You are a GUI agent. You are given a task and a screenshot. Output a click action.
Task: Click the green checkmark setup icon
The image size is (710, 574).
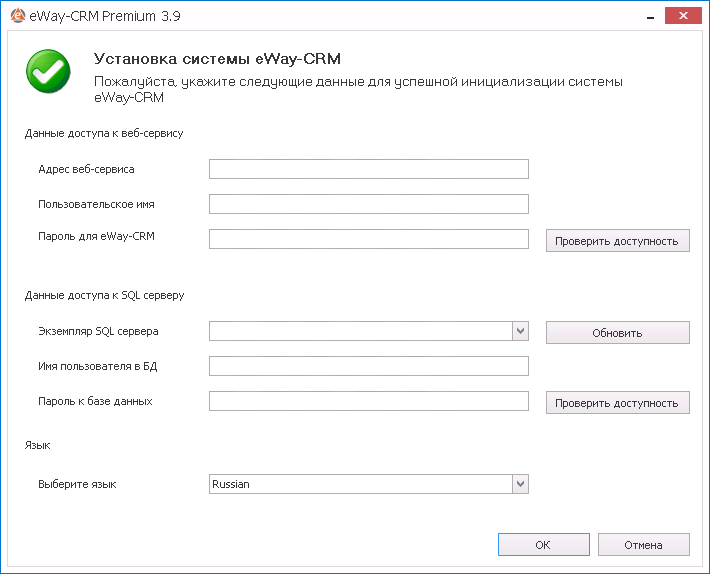[48, 72]
